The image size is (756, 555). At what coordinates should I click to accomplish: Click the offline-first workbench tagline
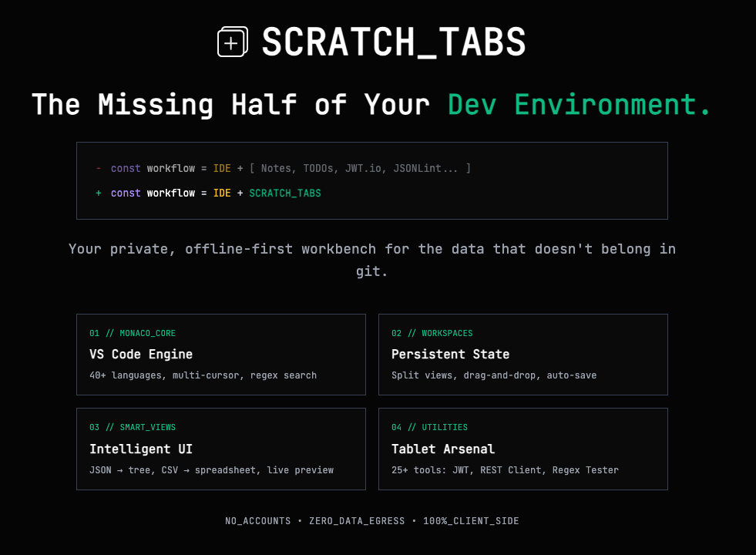pos(372,260)
